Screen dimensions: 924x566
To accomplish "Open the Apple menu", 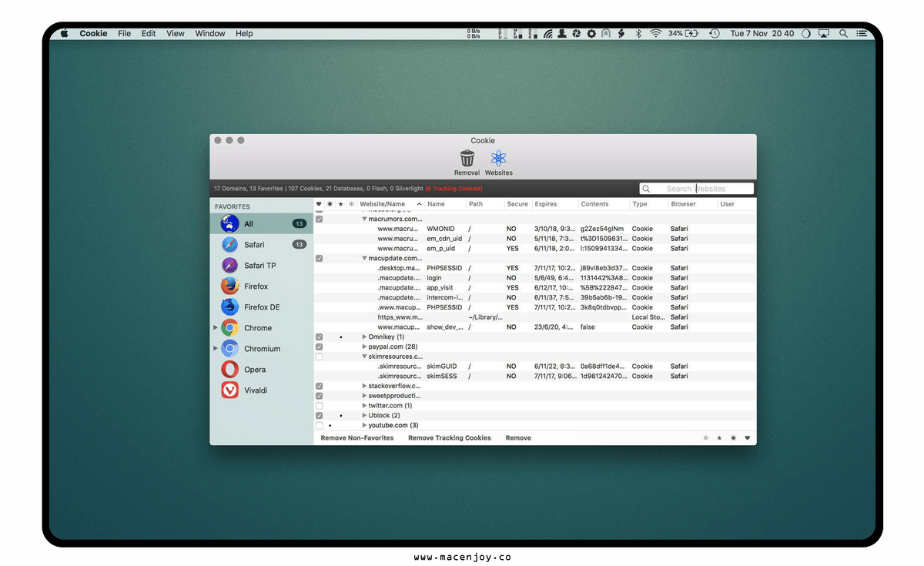I will click(x=64, y=33).
